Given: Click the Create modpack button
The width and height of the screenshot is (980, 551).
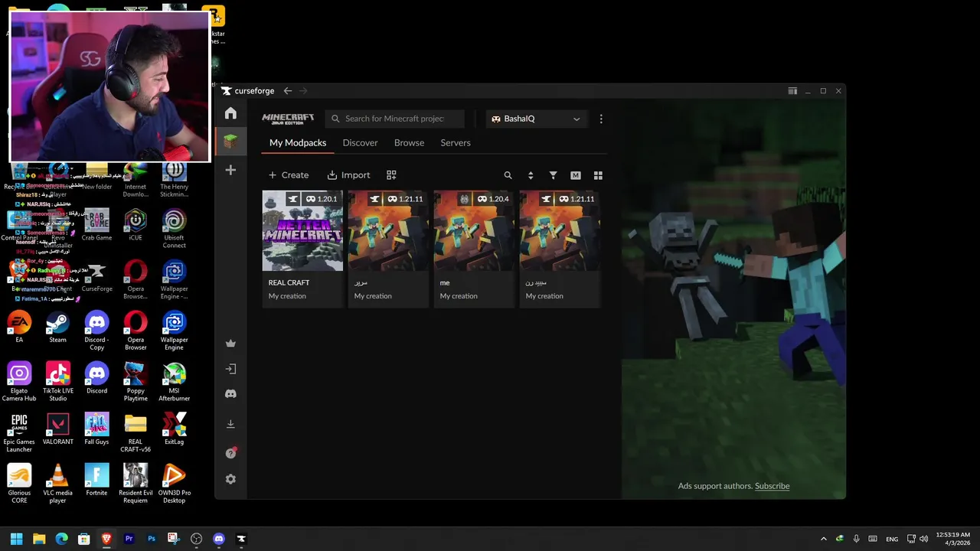Looking at the screenshot, I should point(289,175).
